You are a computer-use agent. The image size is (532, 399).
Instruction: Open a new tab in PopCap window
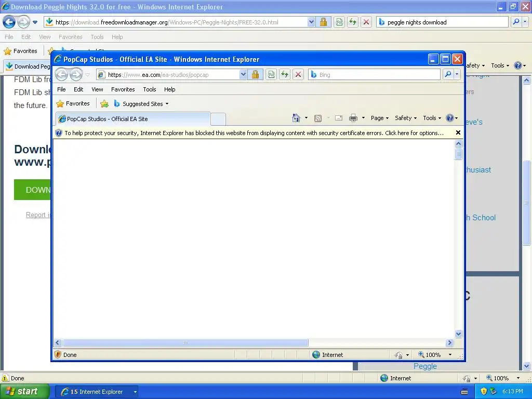[x=218, y=119]
